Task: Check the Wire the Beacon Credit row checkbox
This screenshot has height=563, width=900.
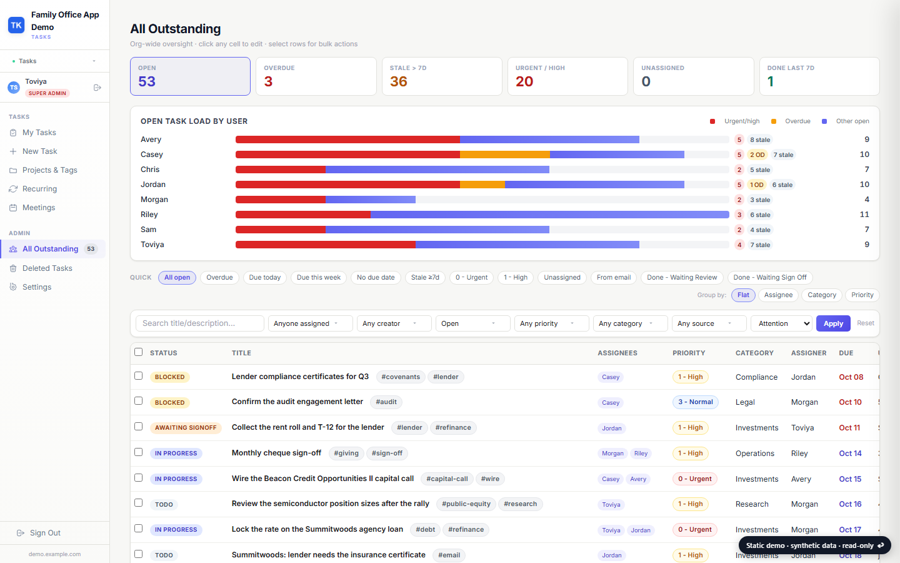Action: (138, 477)
